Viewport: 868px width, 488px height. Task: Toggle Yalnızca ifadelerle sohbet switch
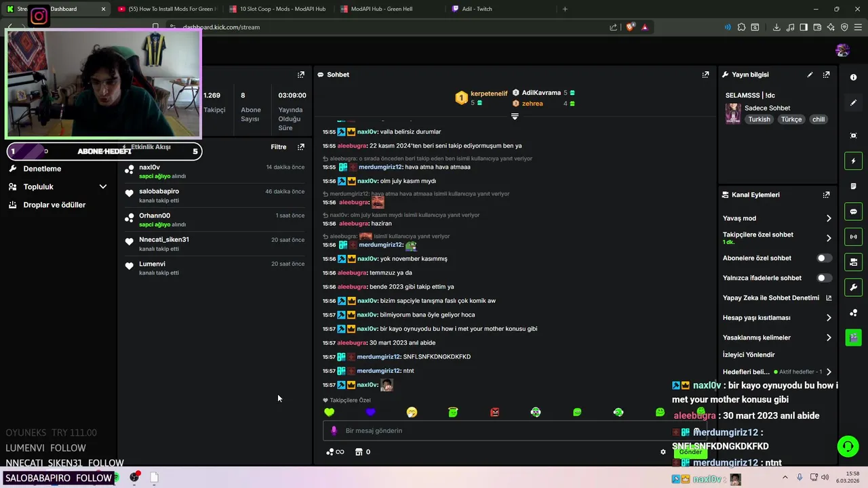824,278
